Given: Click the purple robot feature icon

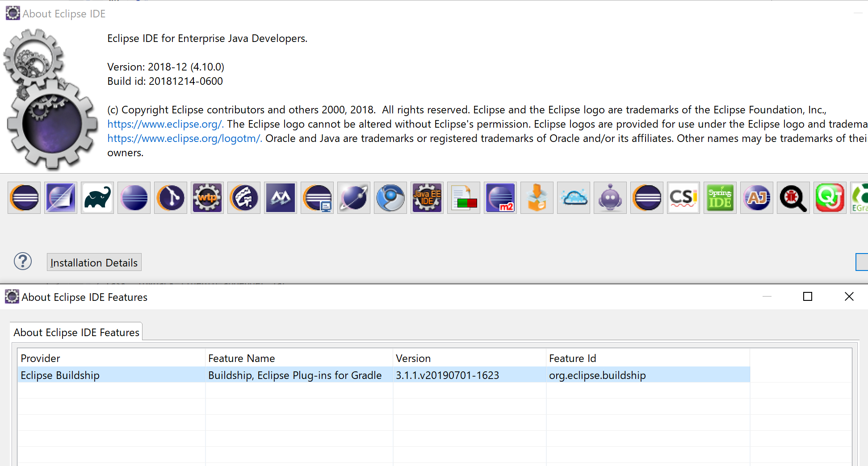Looking at the screenshot, I should point(610,198).
